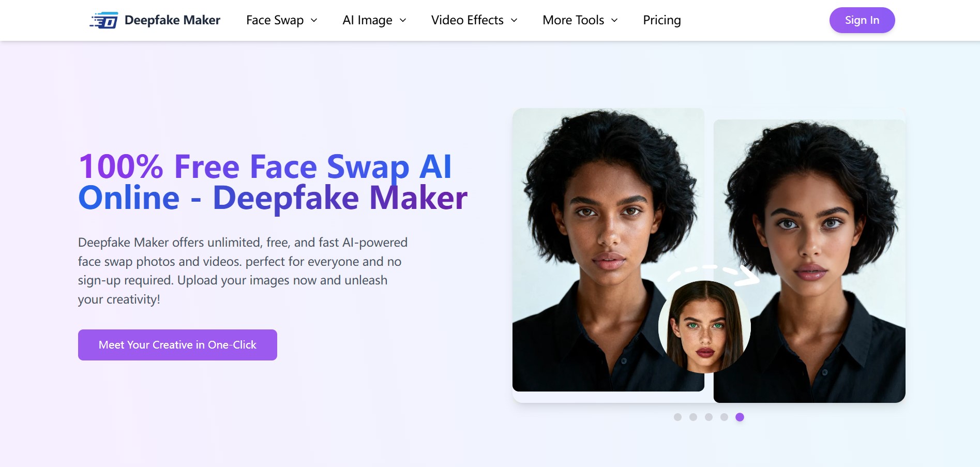Image resolution: width=980 pixels, height=467 pixels.
Task: Click the circular source face thumbnail
Action: 704,327
